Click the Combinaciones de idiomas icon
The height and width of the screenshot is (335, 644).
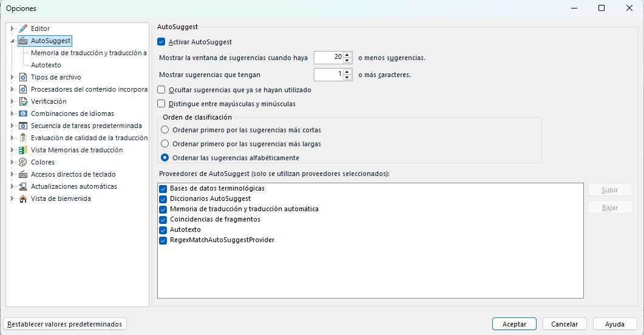click(23, 113)
